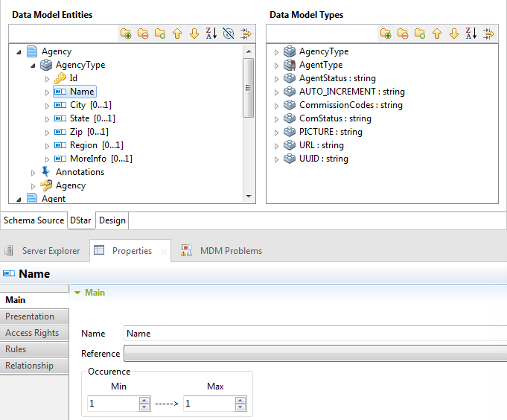Open the MDM Problems tab
This screenshot has width=507, height=420.
click(x=230, y=251)
